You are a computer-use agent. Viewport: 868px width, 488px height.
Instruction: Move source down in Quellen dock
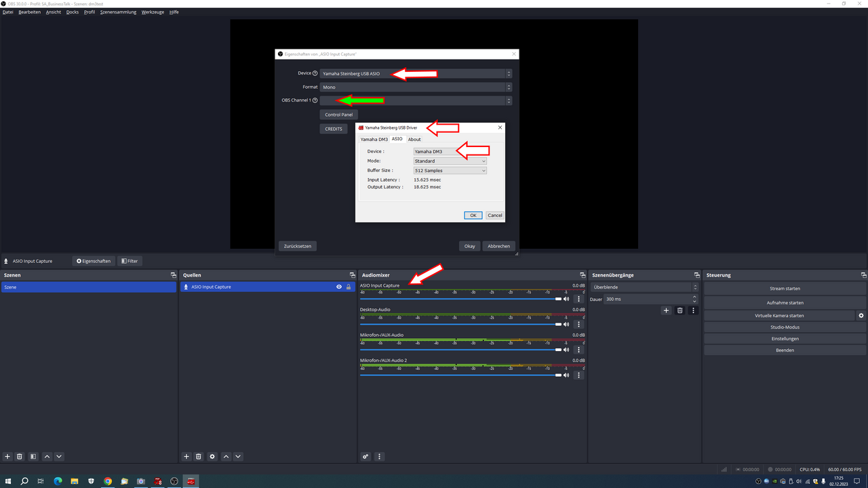click(238, 457)
